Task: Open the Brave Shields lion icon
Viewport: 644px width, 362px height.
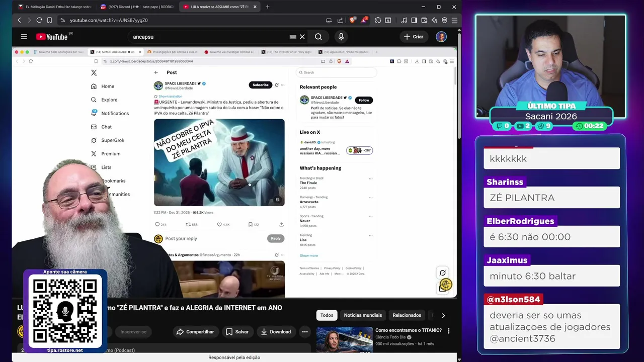Action: pos(352,20)
